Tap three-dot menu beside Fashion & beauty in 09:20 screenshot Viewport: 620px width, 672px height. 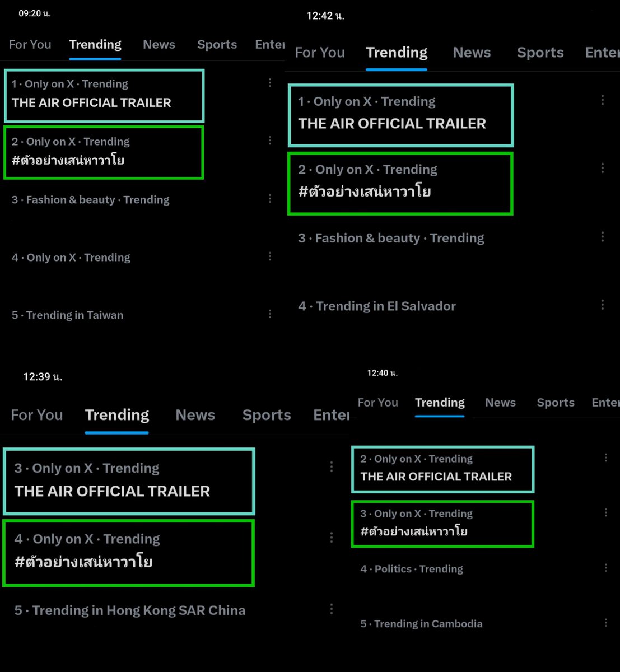point(270,199)
